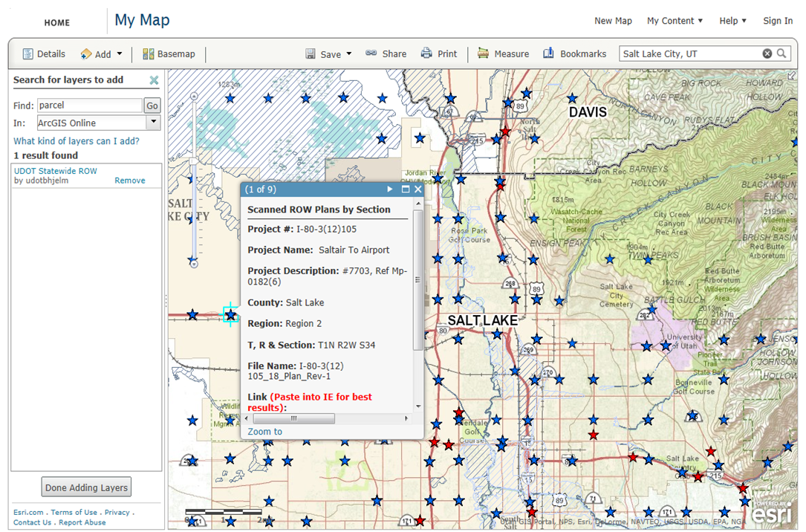Click the Find layers text field
Image resolution: width=806 pixels, height=532 pixels.
89,106
